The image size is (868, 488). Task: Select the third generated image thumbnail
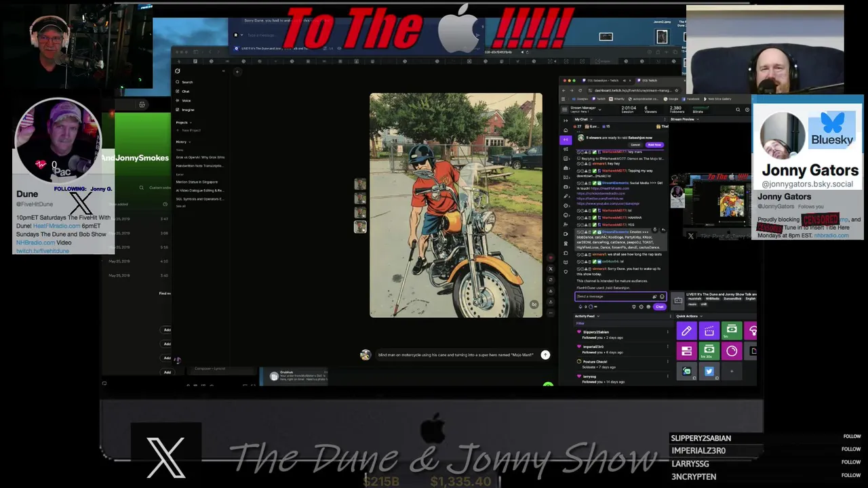click(x=360, y=213)
